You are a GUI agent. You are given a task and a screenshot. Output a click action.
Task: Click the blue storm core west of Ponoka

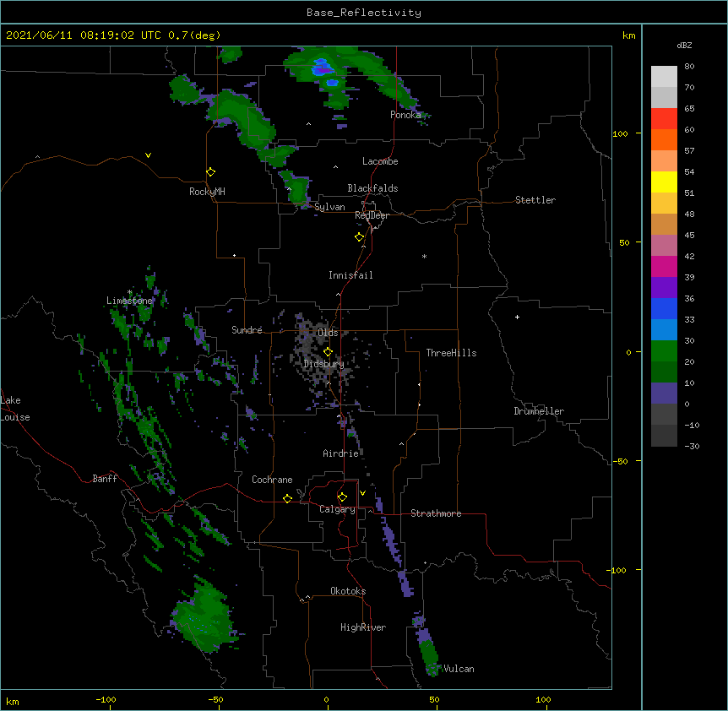(323, 68)
